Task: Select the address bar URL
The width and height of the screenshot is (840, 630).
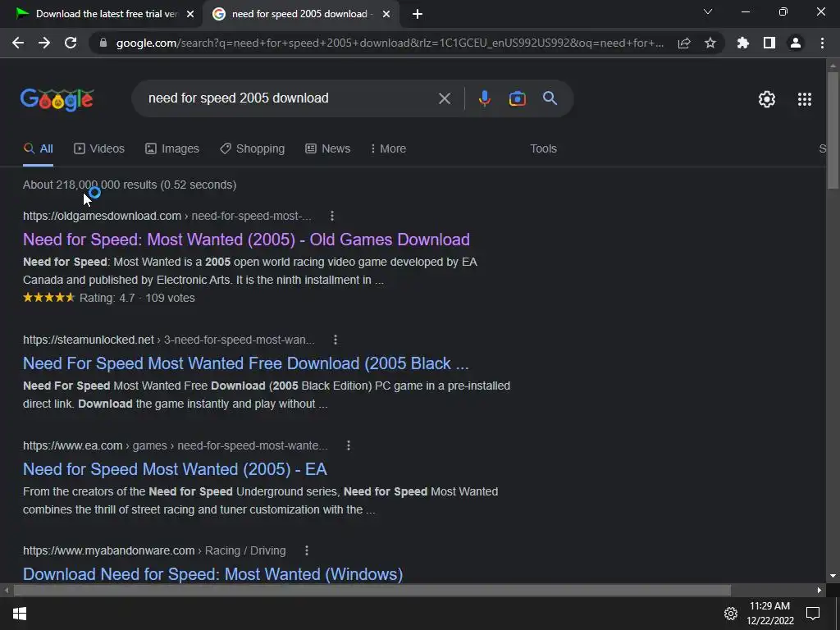Action: click(x=390, y=43)
